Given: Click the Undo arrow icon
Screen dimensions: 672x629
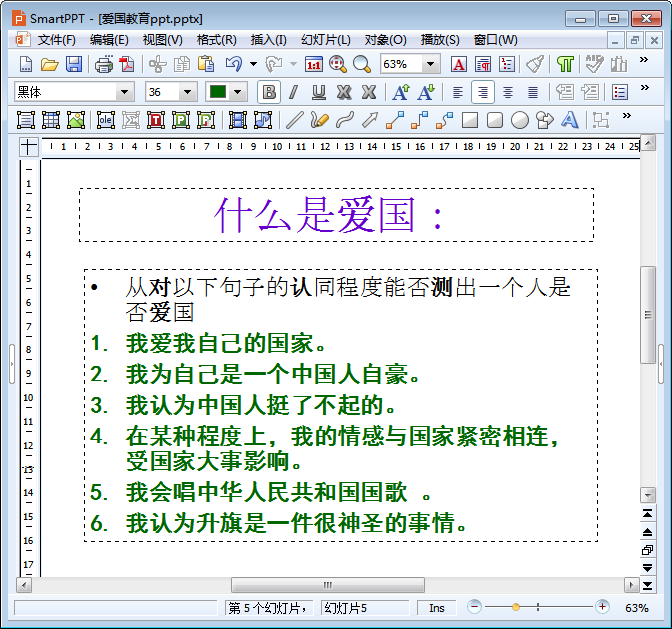Looking at the screenshot, I should click(x=234, y=64).
